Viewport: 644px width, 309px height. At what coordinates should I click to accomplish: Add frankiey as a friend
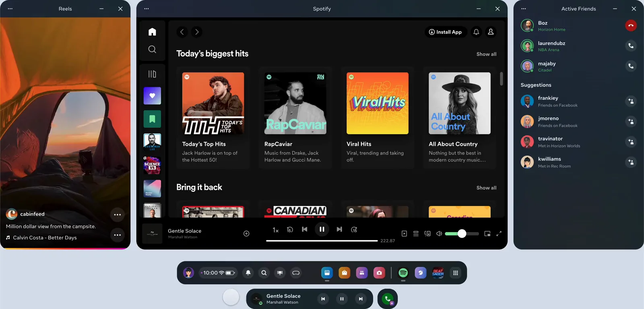[631, 101]
